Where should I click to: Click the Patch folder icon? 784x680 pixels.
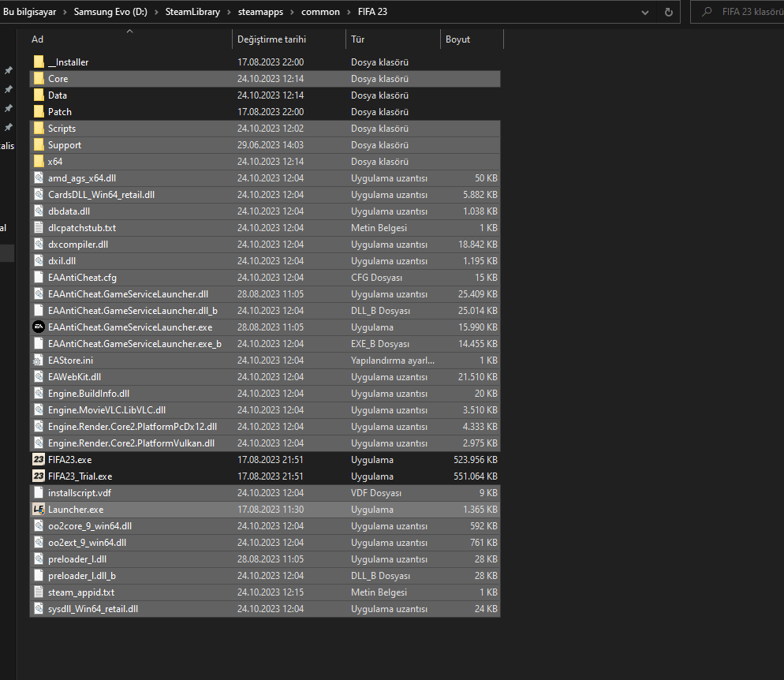point(39,111)
